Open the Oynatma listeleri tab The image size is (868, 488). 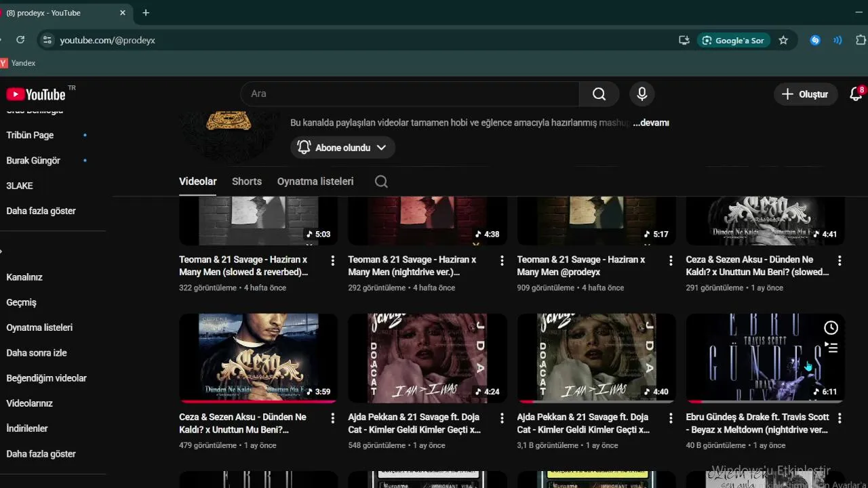point(315,182)
